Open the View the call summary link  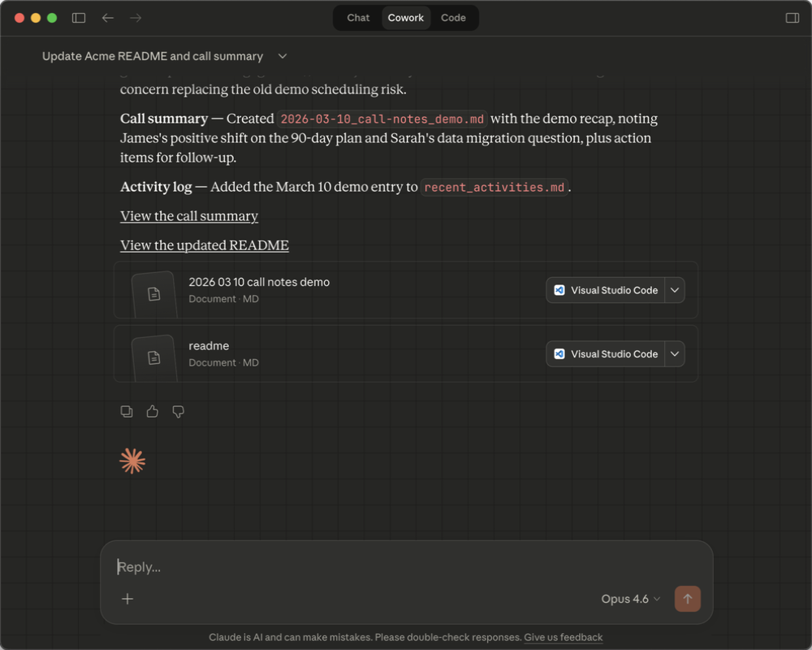coord(189,216)
